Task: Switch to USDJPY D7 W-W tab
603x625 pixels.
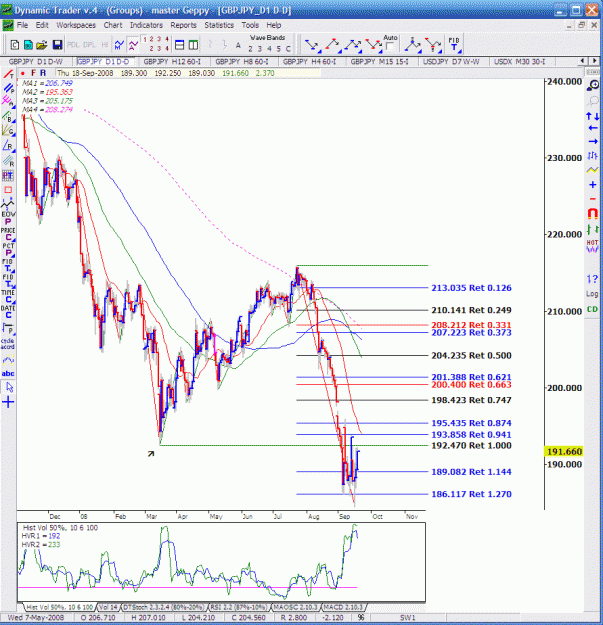Action: click(x=451, y=62)
